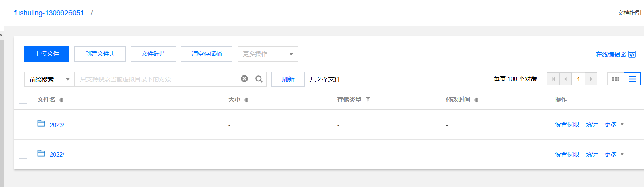Click the 创建文件夹 button
This screenshot has width=644, height=187.
pyautogui.click(x=100, y=54)
